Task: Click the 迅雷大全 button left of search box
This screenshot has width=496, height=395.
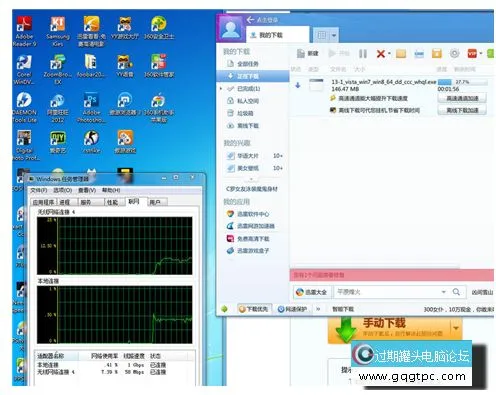Action: 311,292
